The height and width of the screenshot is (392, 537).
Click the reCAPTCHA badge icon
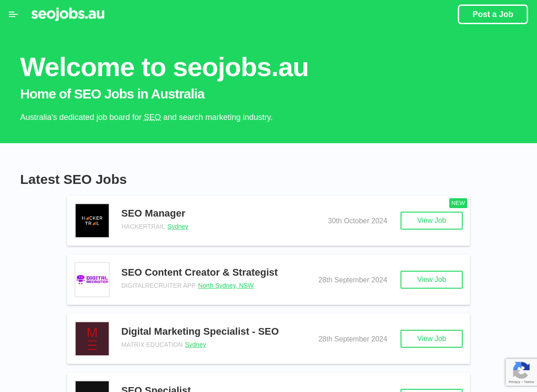[x=521, y=370]
